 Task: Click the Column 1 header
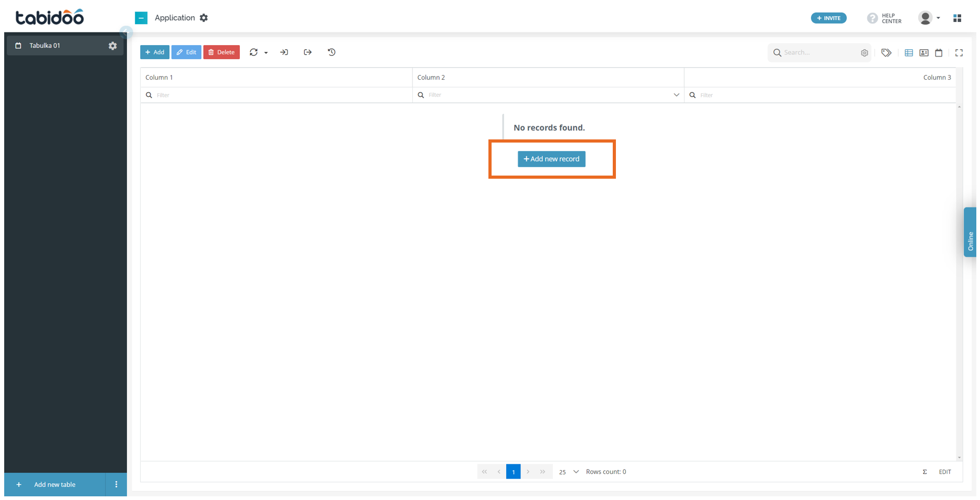click(276, 77)
